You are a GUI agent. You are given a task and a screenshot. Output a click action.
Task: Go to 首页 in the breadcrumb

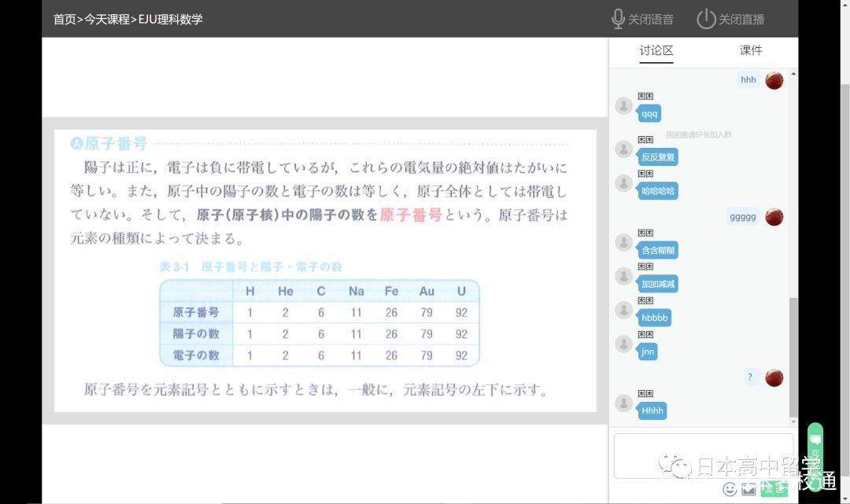point(65,20)
